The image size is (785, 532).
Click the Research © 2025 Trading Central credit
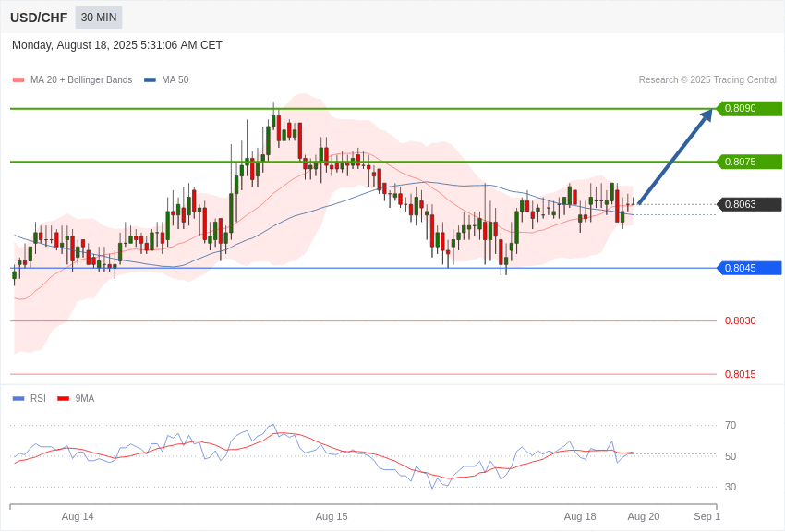coord(707,79)
